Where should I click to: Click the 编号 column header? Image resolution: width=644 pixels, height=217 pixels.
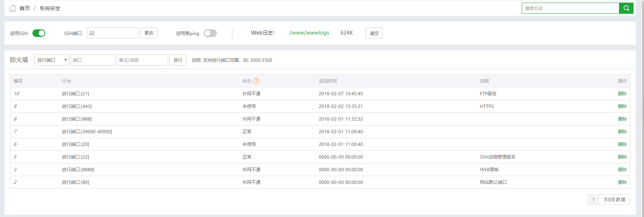coord(18,81)
